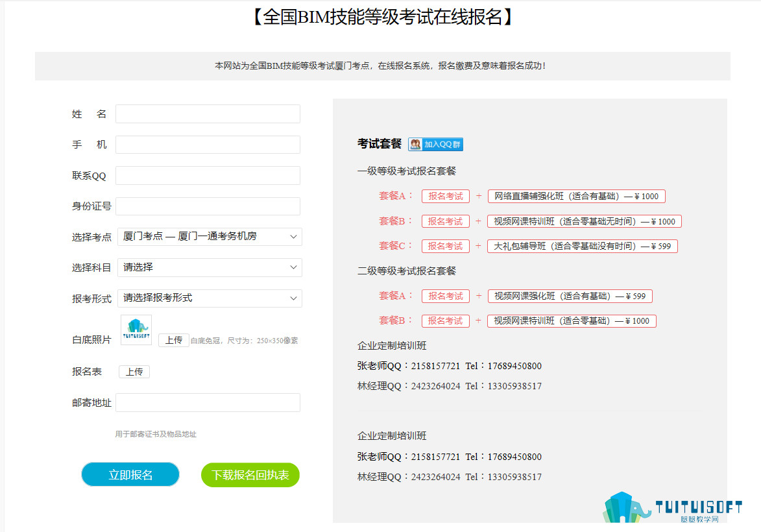761x532 pixels.
Task: Click 上传 button for 白底照片
Action: pos(174,340)
